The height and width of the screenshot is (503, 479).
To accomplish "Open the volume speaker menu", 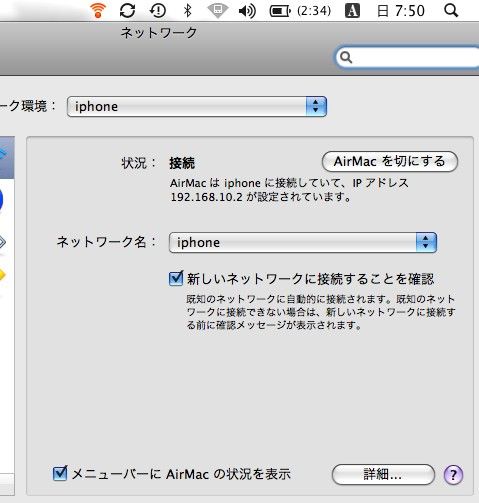I will tap(247, 11).
